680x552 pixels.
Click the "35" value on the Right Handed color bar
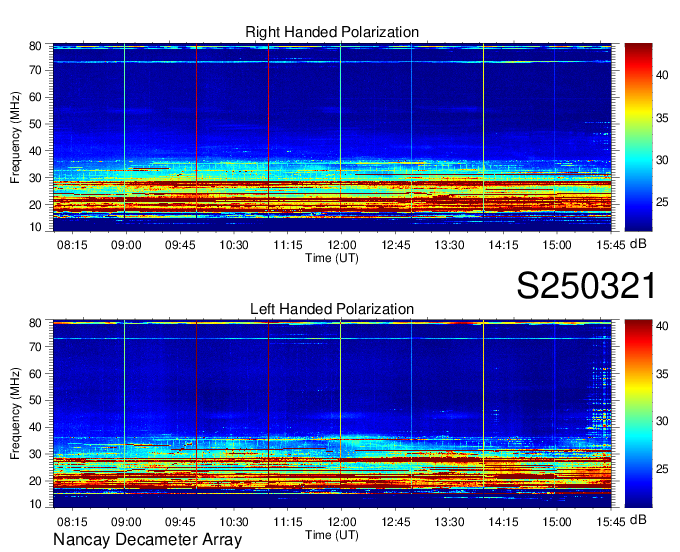(662, 118)
